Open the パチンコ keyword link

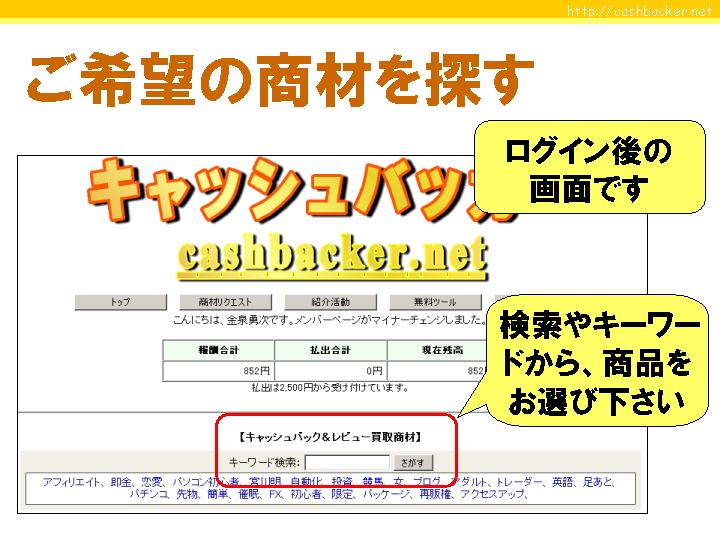[148, 494]
